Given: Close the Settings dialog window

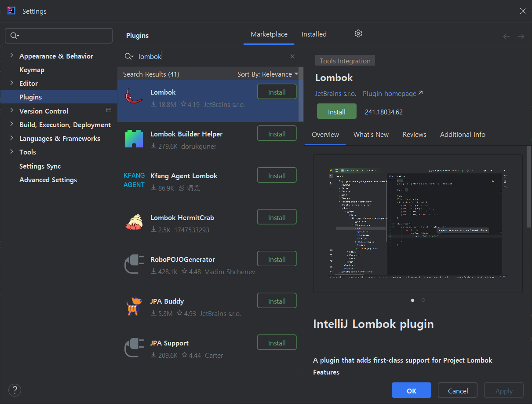Looking at the screenshot, I should [522, 11].
